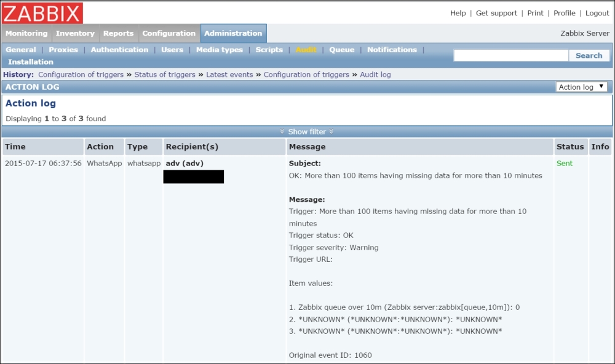Open Status of triggers history link
615x364 pixels.
(x=165, y=74)
